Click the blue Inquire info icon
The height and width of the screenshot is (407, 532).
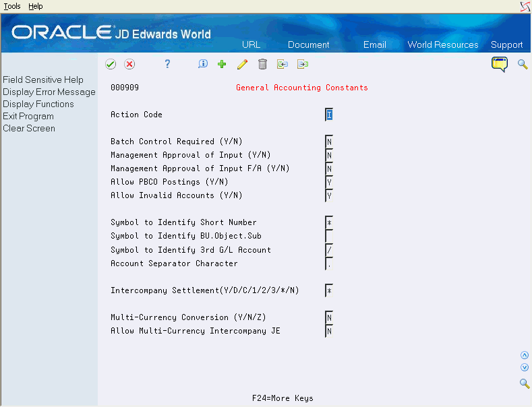pos(202,64)
